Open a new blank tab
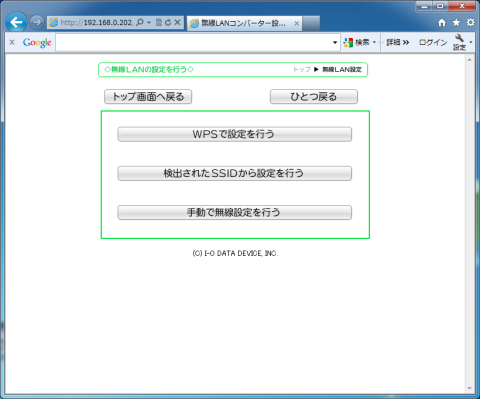This screenshot has width=480, height=399. coord(311,23)
